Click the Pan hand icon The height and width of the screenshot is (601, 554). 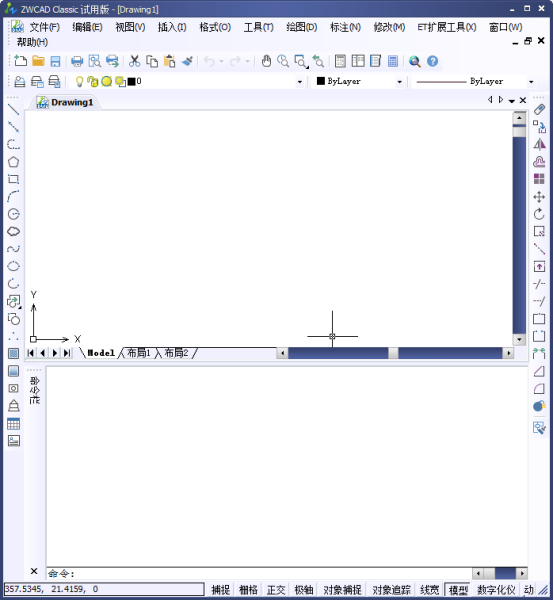pyautogui.click(x=266, y=61)
